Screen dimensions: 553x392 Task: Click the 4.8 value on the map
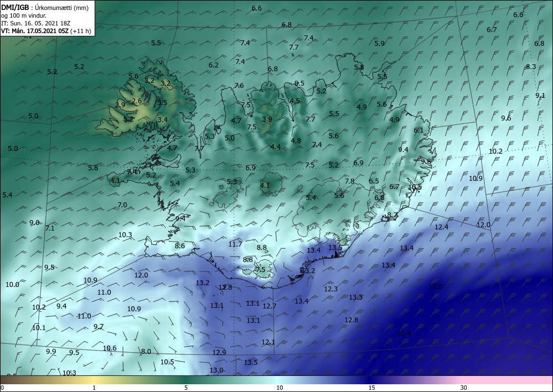pyautogui.click(x=296, y=140)
